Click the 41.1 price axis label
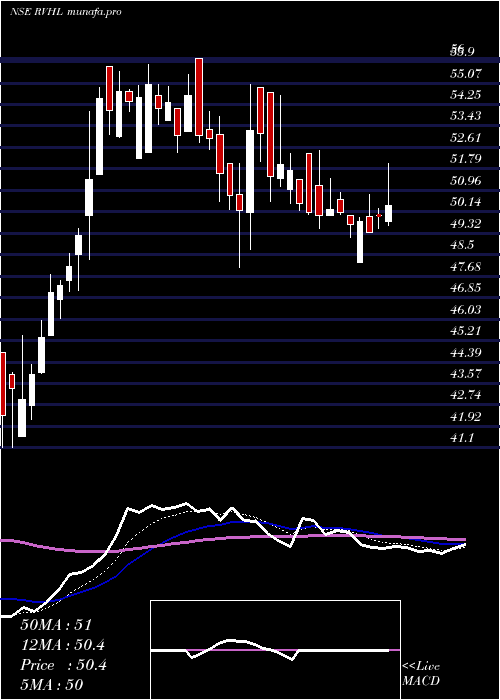The image size is (500, 700). click(463, 438)
